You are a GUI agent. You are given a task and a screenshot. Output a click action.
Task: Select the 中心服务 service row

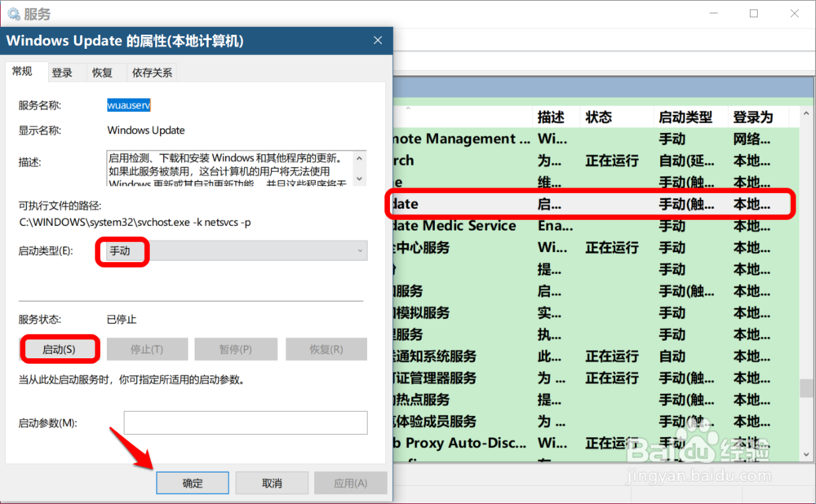596,248
